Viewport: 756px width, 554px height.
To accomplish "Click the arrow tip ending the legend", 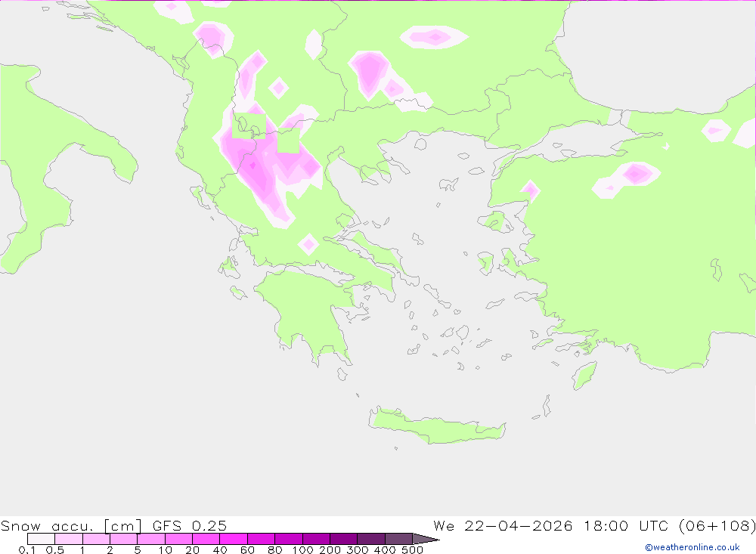I will coord(426,539).
